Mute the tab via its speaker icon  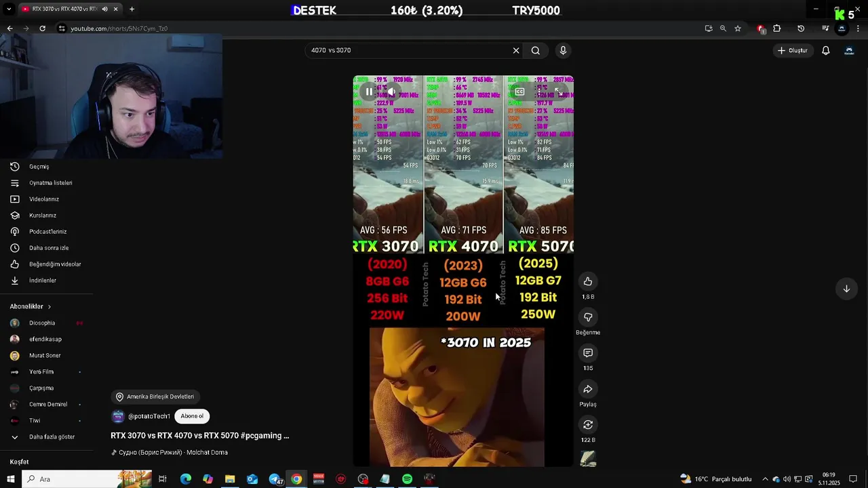pyautogui.click(x=104, y=9)
